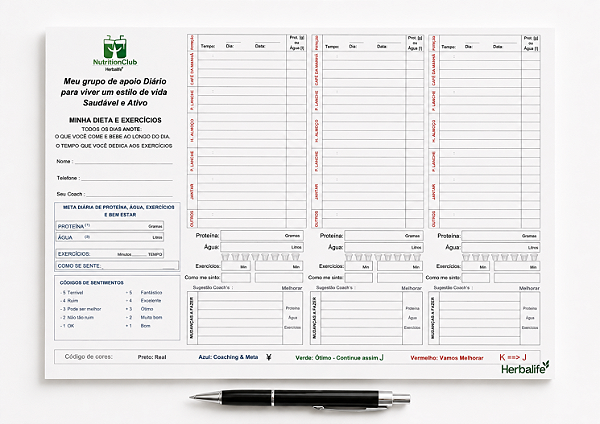Click 'Vermelho: Vamos Melhorar' color code
600x424 pixels.
pos(447,358)
